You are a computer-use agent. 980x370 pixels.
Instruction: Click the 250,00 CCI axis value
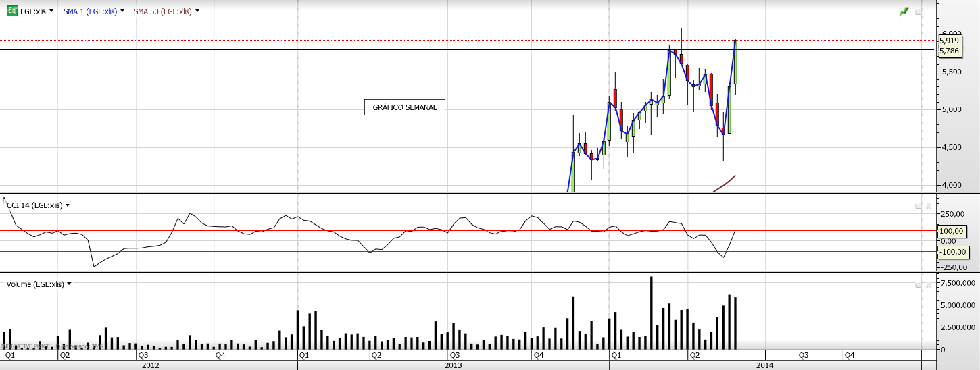click(952, 215)
